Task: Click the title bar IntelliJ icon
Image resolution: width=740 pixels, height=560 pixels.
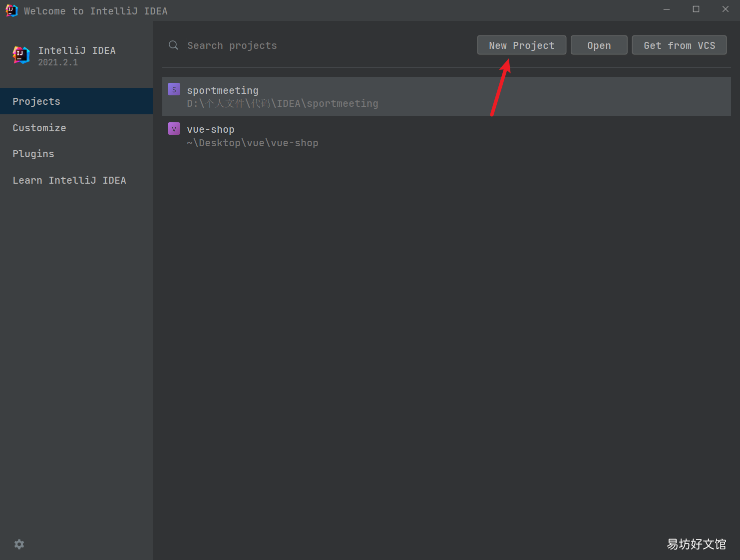Action: click(x=11, y=10)
